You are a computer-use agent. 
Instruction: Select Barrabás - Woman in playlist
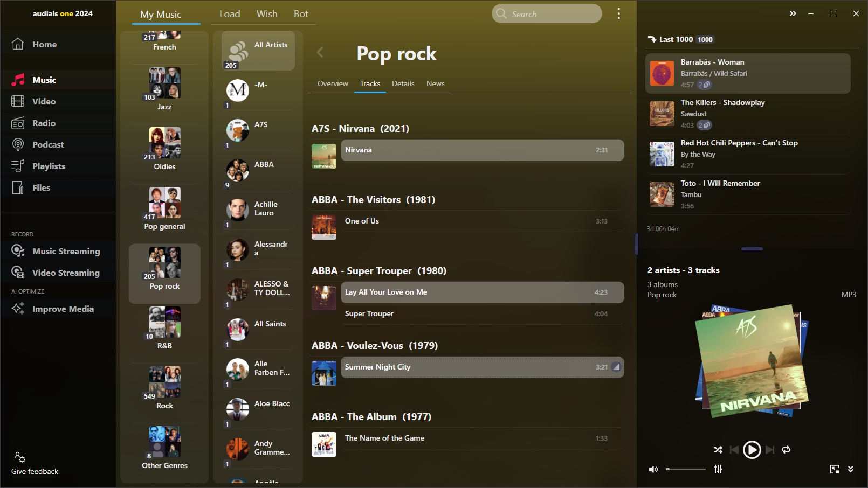(748, 73)
